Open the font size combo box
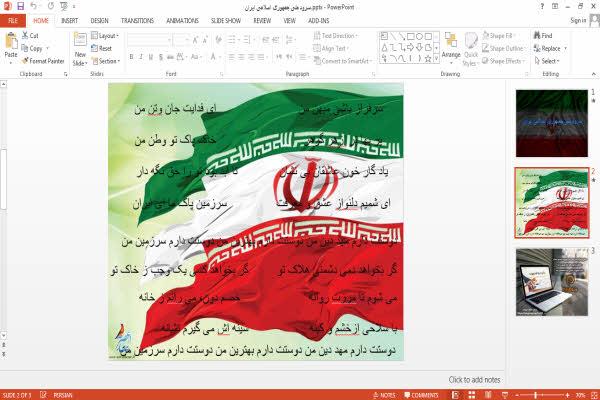Image resolution: width=600 pixels, height=400 pixels. point(181,40)
